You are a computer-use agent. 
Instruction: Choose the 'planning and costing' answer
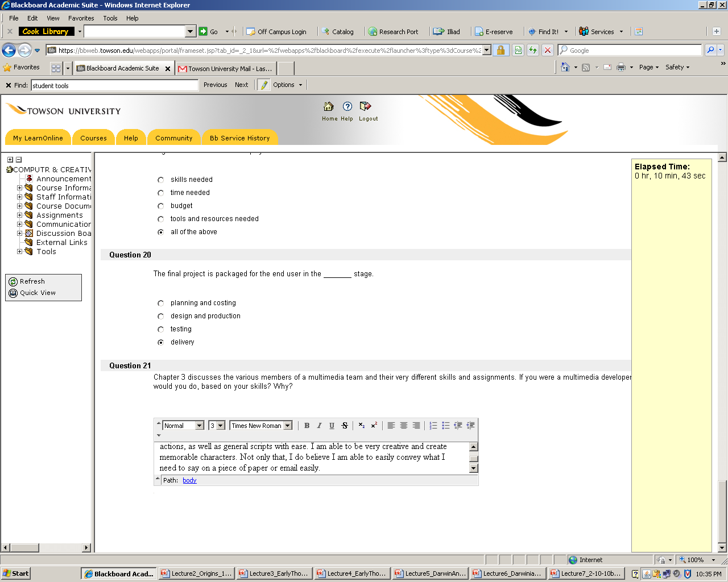click(161, 304)
